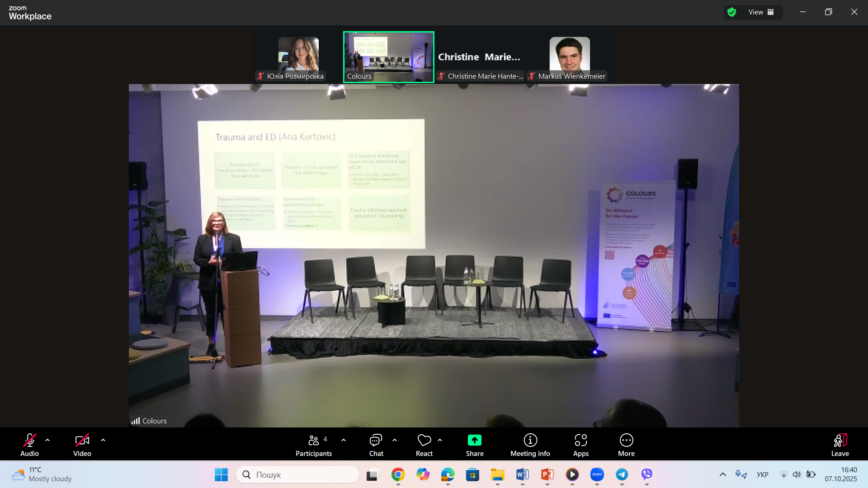Click the React heart icon

424,441
